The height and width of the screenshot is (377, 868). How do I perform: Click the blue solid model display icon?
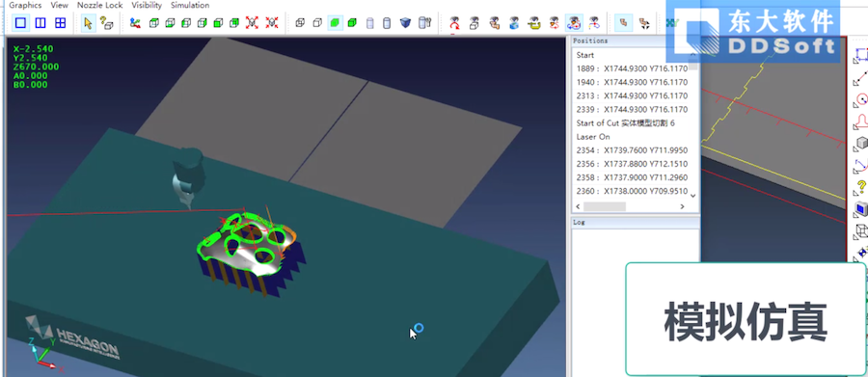pos(405,23)
